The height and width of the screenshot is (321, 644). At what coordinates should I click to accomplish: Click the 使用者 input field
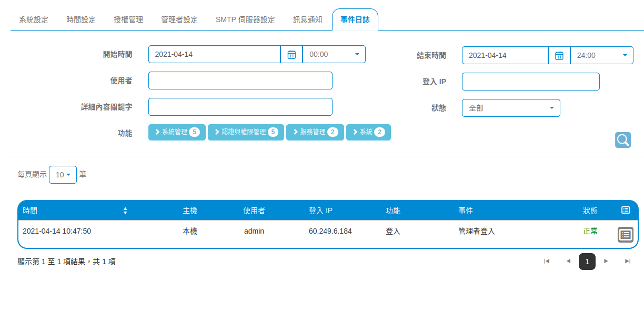click(x=240, y=81)
